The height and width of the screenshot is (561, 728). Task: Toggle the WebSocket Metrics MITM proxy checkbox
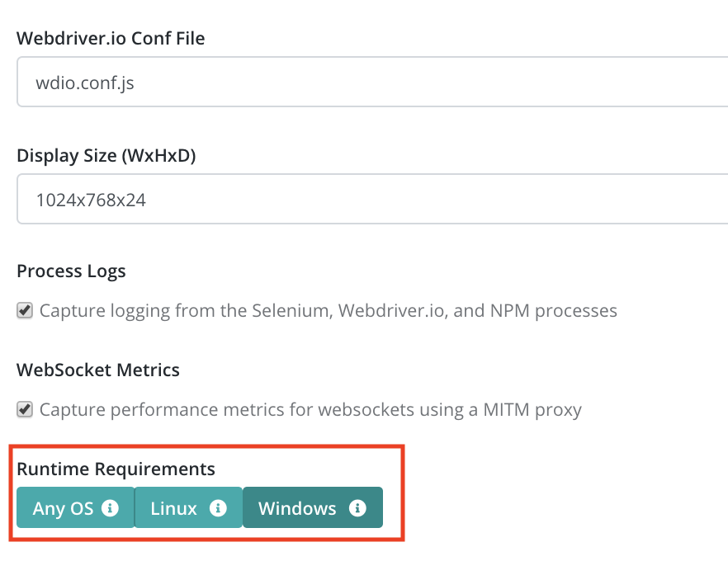(x=25, y=410)
